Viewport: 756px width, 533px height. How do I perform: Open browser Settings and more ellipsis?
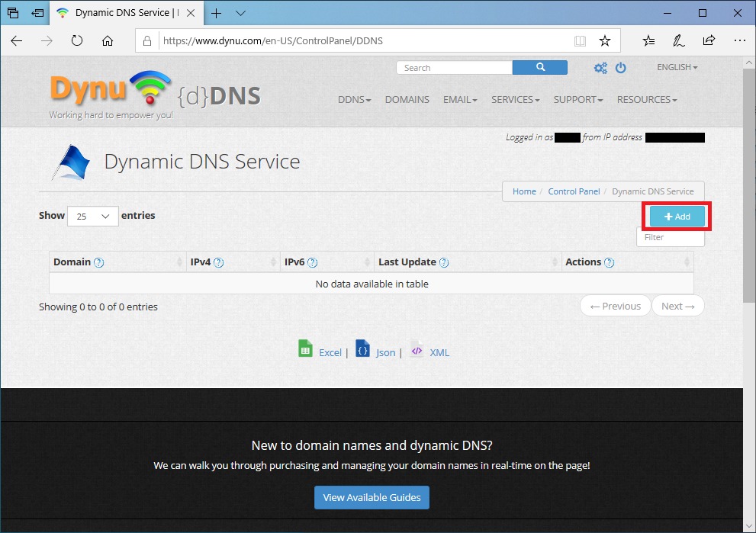click(740, 40)
